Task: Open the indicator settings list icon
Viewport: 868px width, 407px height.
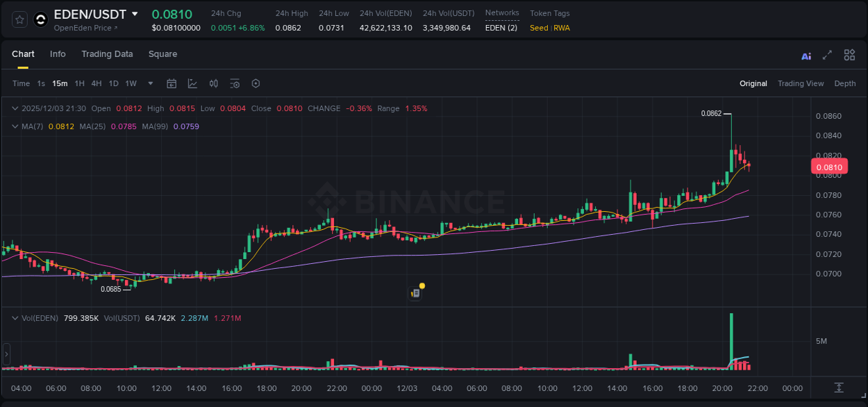Action: (235, 83)
